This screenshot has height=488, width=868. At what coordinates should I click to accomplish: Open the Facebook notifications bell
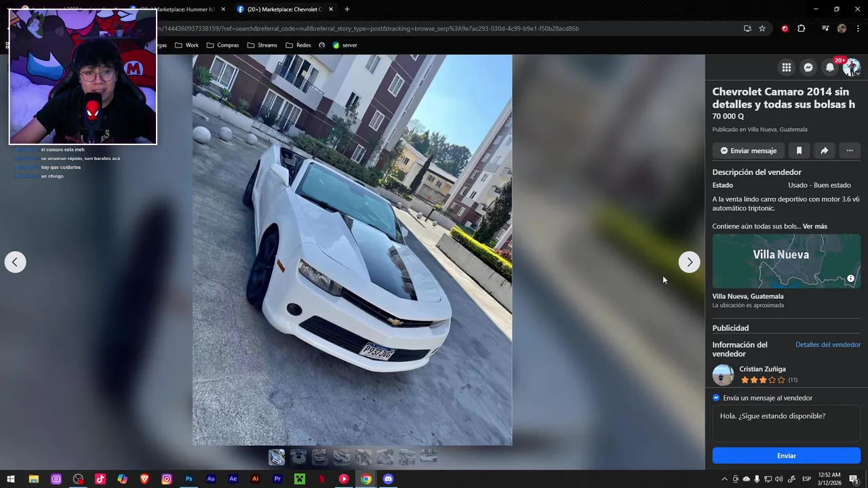[830, 67]
